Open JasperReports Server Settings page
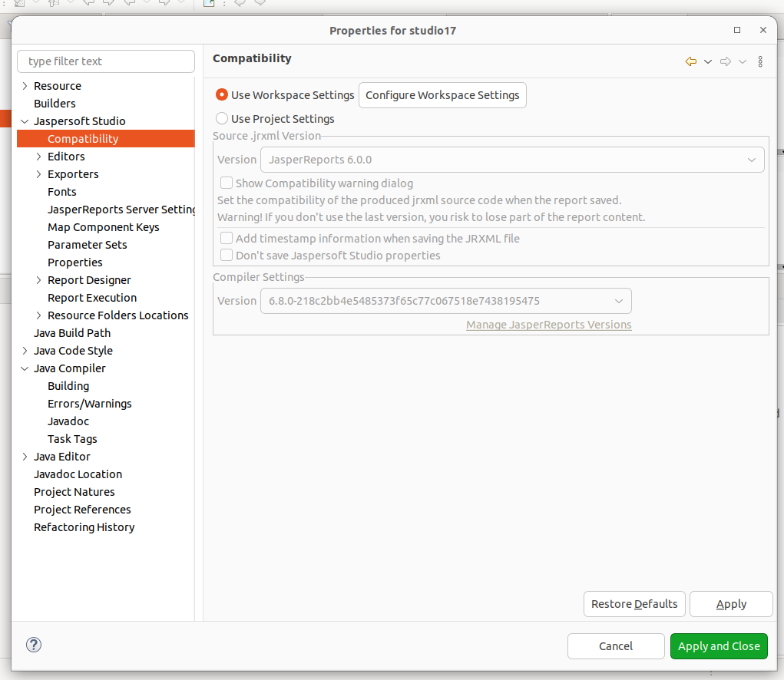This screenshot has width=784, height=680. tap(121, 210)
